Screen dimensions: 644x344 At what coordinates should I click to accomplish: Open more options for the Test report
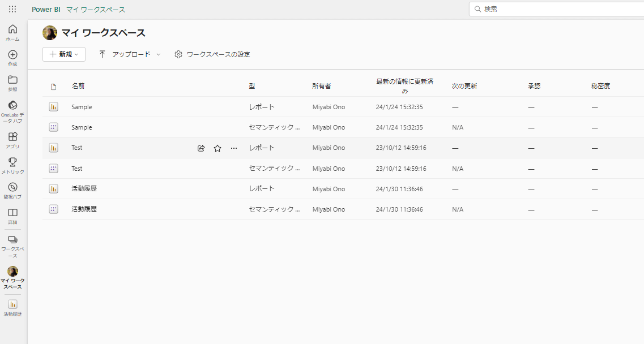tap(234, 148)
